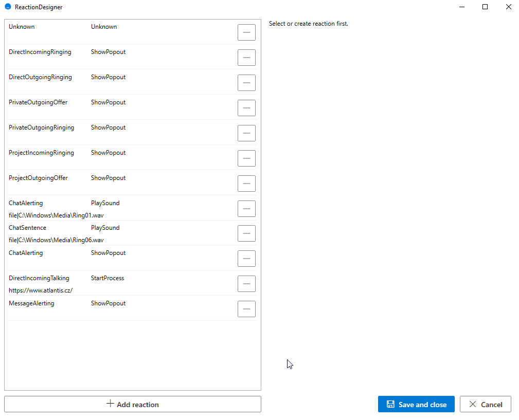Remove the ChatAlerting ShowPopout reaction with minus

[246, 259]
